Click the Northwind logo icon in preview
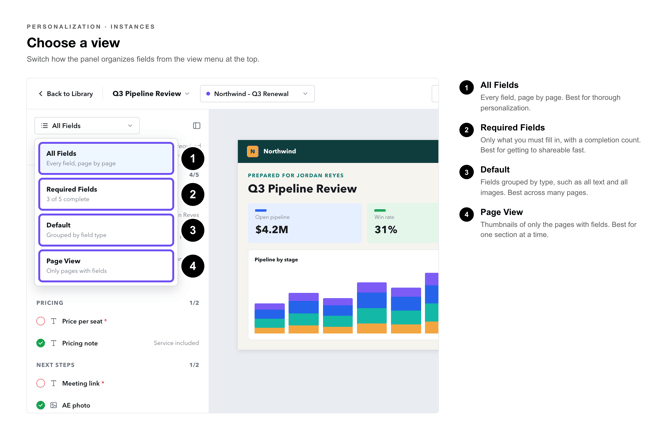 tap(253, 151)
